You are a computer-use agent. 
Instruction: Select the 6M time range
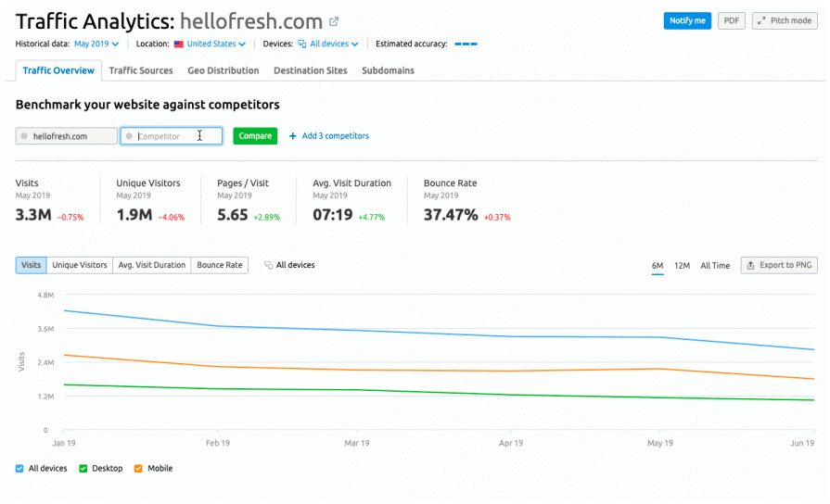(x=658, y=266)
